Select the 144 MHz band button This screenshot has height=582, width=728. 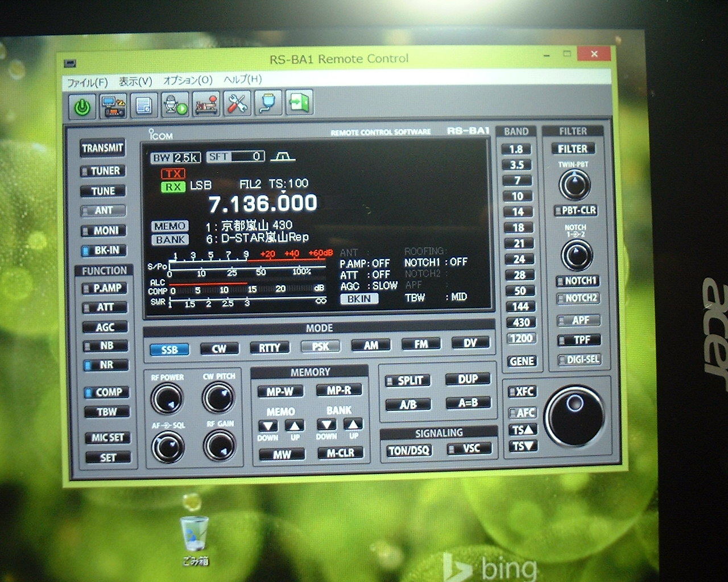coord(520,306)
